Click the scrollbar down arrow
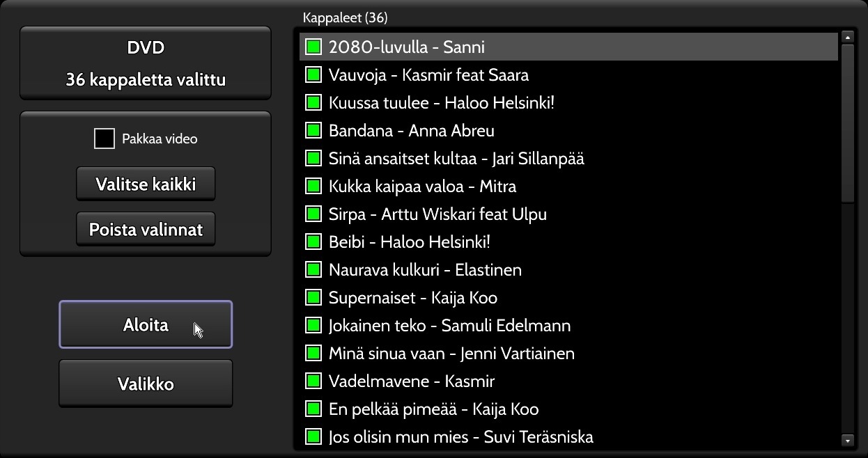Viewport: 868px width, 458px height. click(x=848, y=440)
